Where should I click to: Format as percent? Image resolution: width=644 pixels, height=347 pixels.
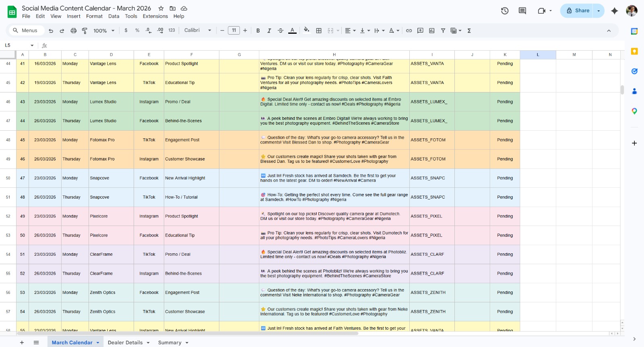137,30
